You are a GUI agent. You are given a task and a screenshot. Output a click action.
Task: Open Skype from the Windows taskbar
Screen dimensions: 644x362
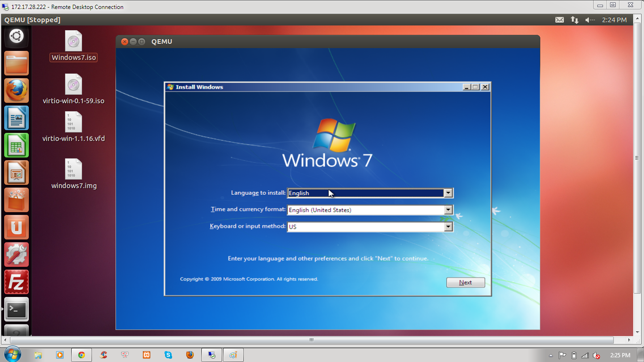[168, 355]
